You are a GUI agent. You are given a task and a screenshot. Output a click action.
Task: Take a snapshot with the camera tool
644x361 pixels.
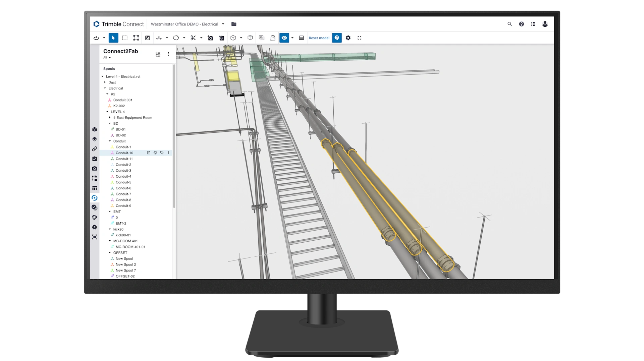pos(211,38)
